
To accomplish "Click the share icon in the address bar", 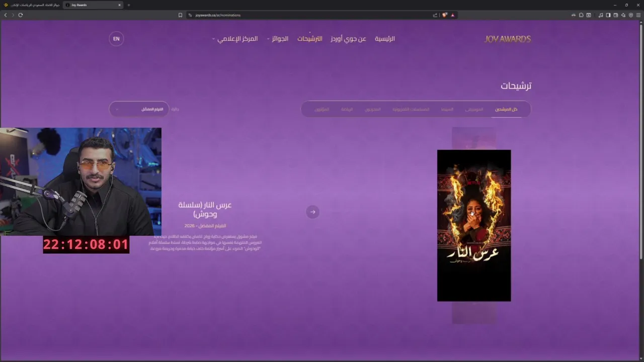I will 435,15.
